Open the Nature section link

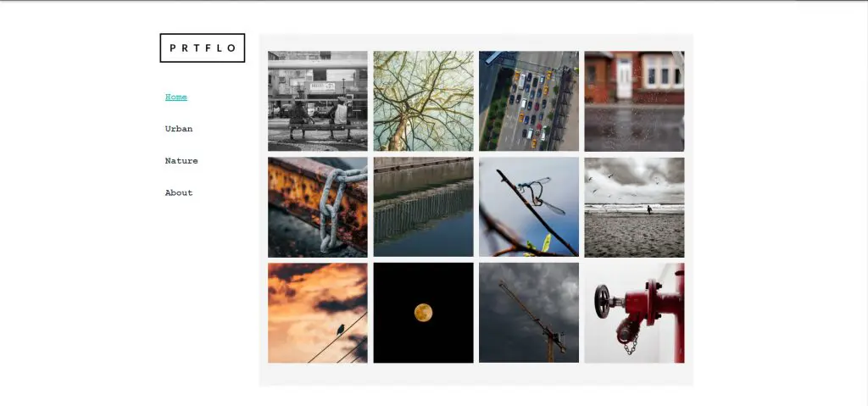[181, 161]
